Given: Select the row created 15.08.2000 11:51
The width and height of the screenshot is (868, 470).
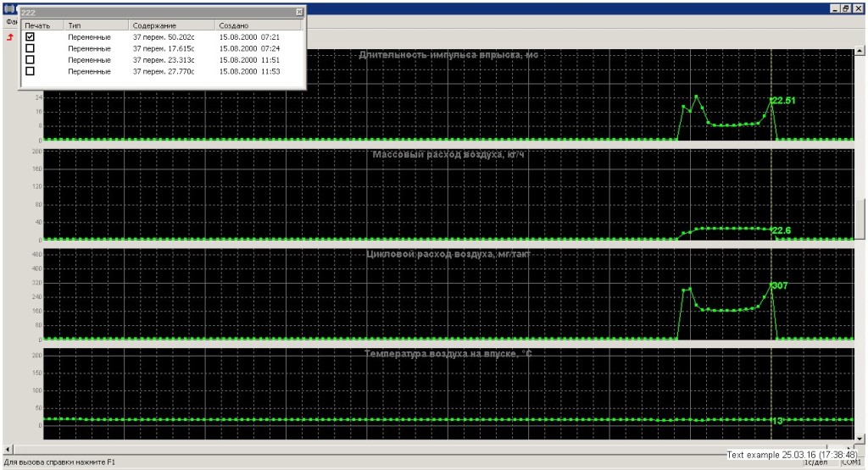Looking at the screenshot, I should tap(249, 60).
